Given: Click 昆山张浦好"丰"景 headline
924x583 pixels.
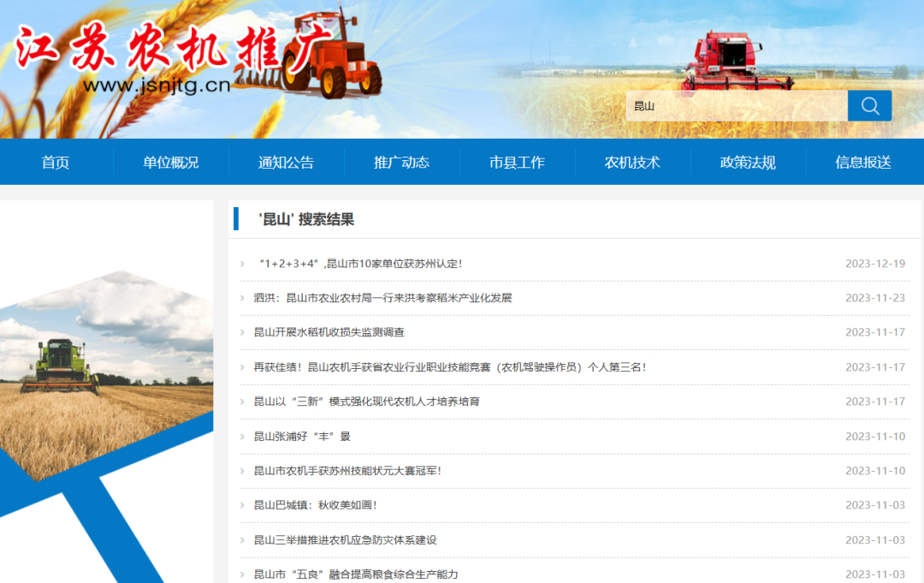Looking at the screenshot, I should tap(302, 437).
